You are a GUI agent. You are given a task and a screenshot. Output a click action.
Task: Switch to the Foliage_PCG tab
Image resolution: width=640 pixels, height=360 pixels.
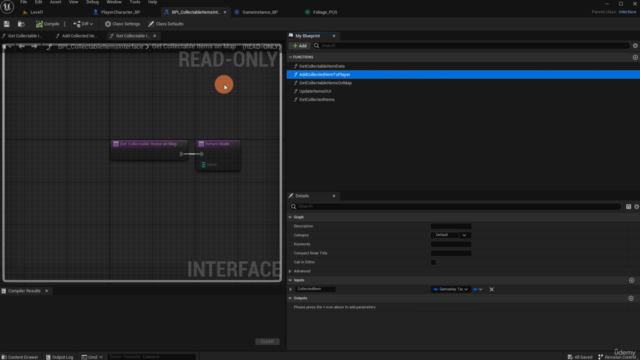click(324, 12)
